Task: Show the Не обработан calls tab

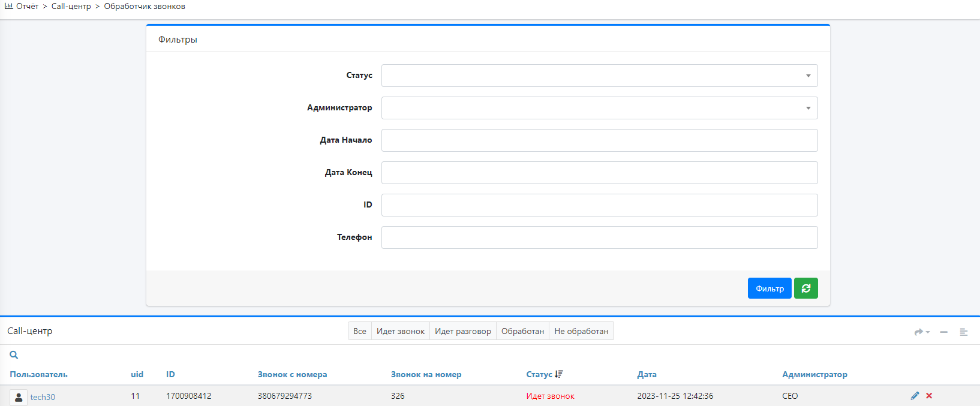Action: click(x=581, y=331)
